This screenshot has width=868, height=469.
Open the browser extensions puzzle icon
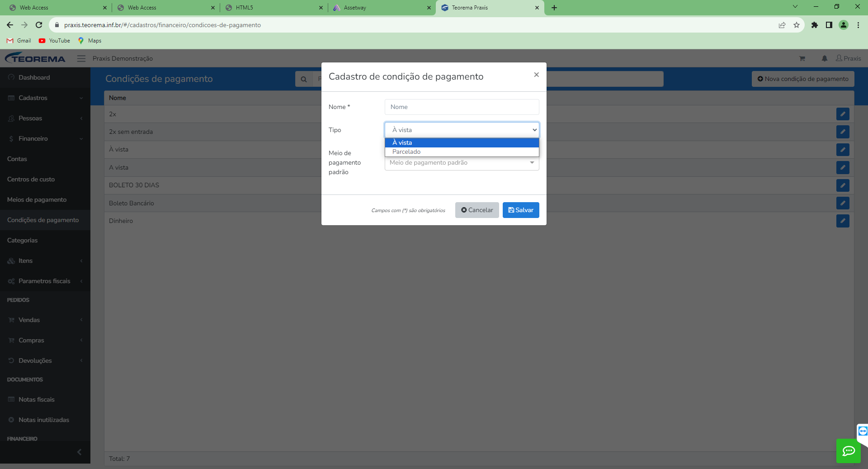tap(815, 25)
